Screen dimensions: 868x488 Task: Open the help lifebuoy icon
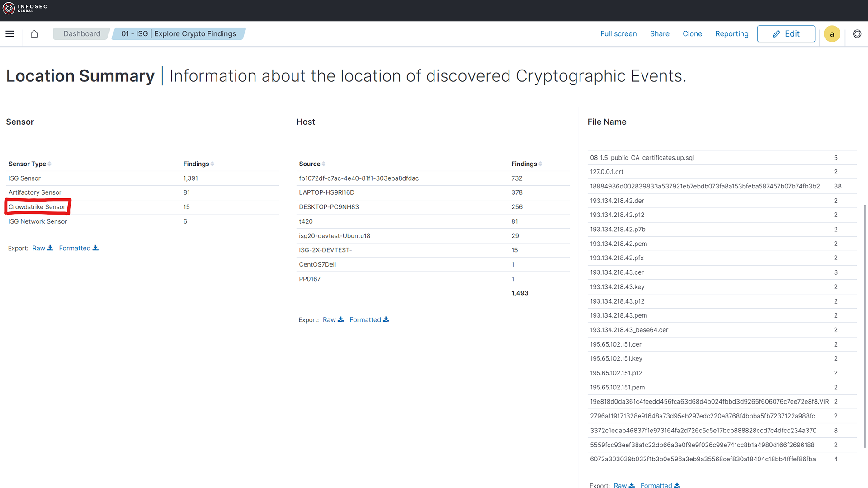(857, 34)
